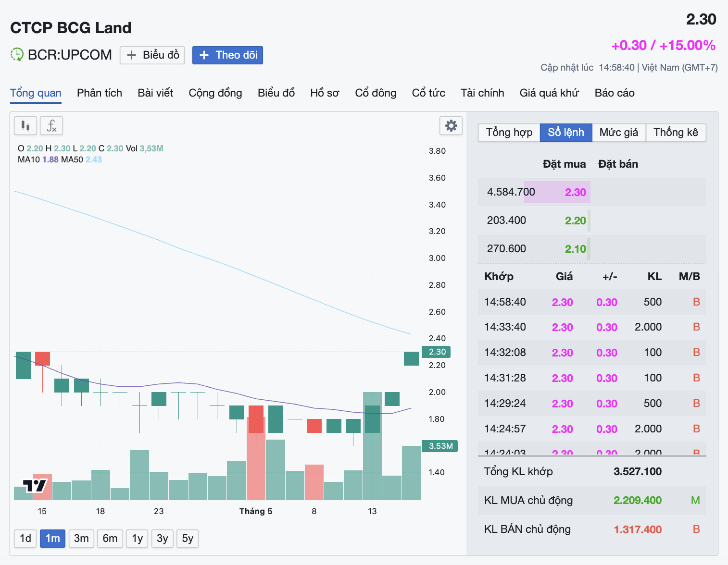The width and height of the screenshot is (728, 565).
Task: Open the Tài chính tab
Action: tap(482, 93)
